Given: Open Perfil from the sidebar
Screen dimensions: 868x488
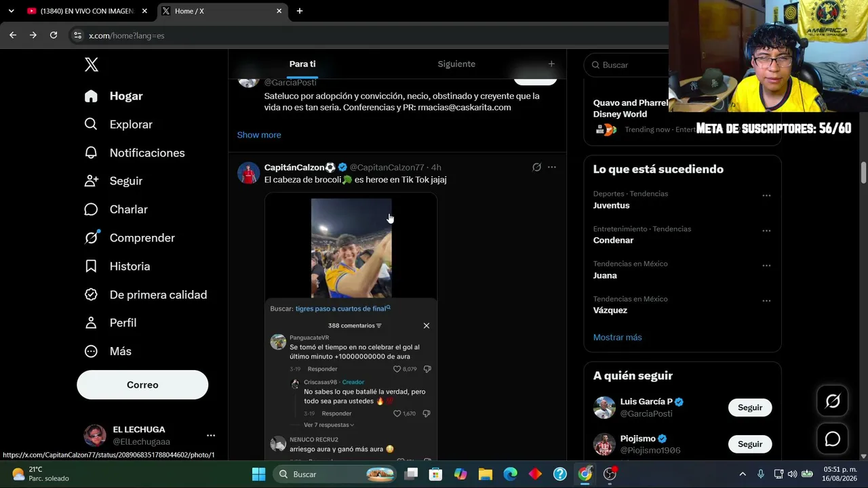Looking at the screenshot, I should click(x=110, y=323).
